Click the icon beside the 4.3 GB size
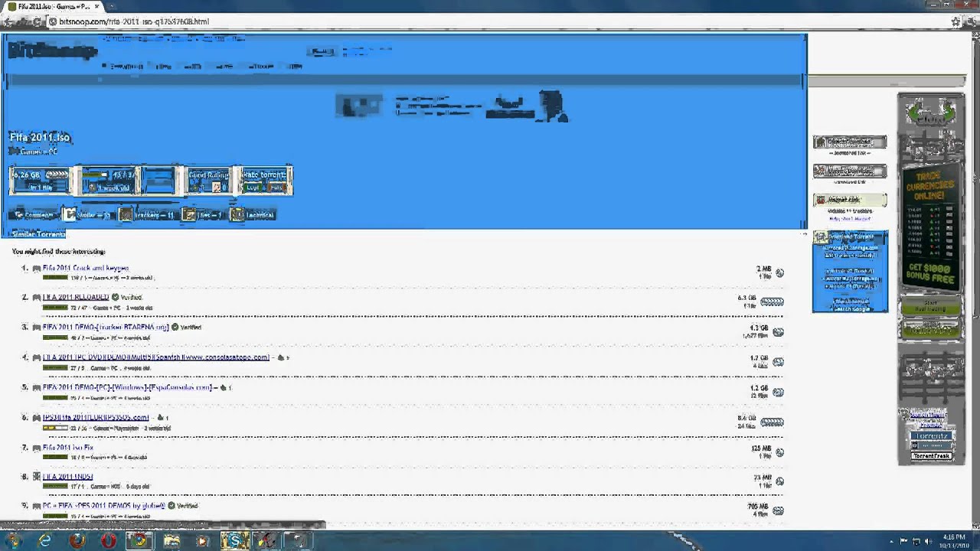This screenshot has width=980, height=551. coord(778,332)
